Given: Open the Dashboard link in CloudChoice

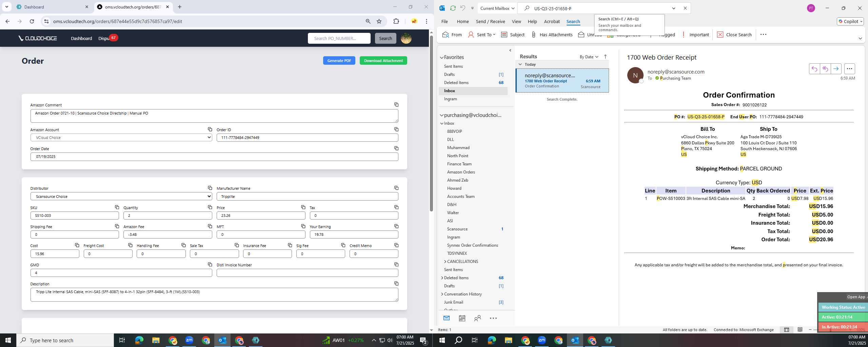Looking at the screenshot, I should click(x=81, y=38).
